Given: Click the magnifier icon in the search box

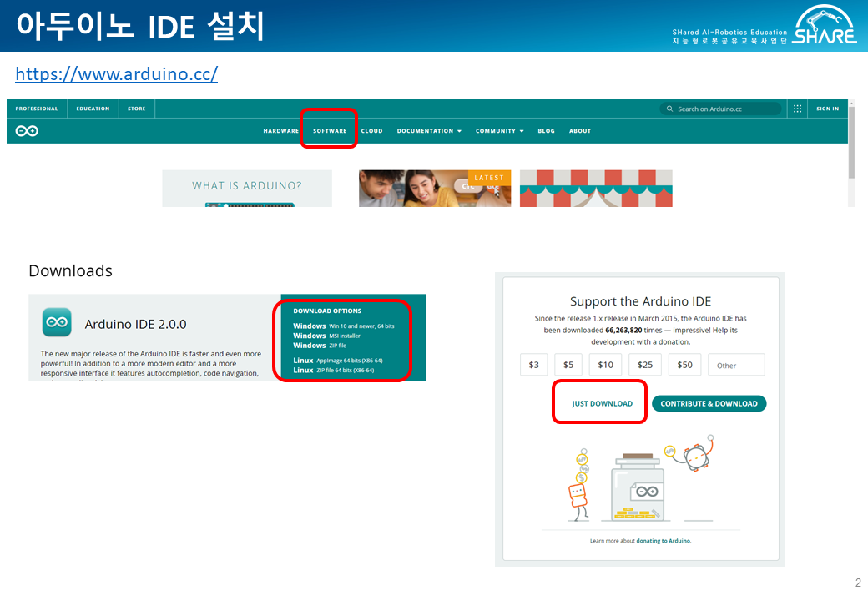Looking at the screenshot, I should click(x=669, y=109).
